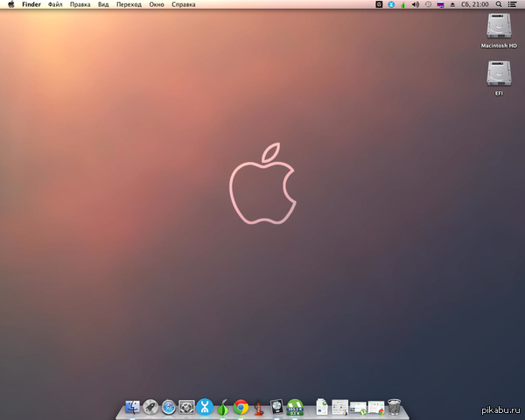The width and height of the screenshot is (525, 420).
Task: Open Finder from the dock
Action: 133,407
